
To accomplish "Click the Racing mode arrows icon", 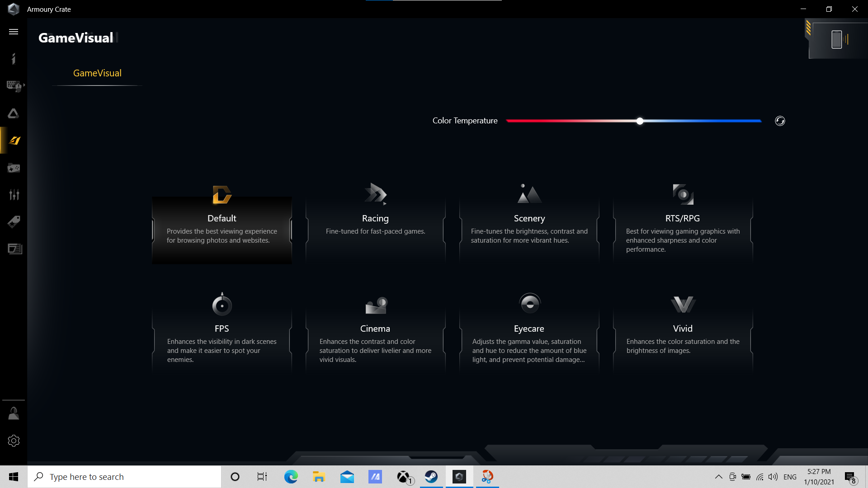I will click(x=375, y=194).
